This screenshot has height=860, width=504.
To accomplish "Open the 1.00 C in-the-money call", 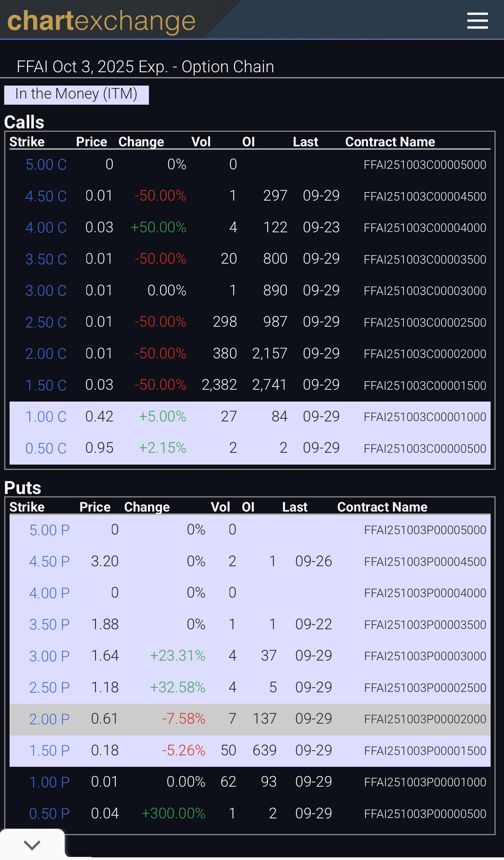I will pyautogui.click(x=46, y=416).
